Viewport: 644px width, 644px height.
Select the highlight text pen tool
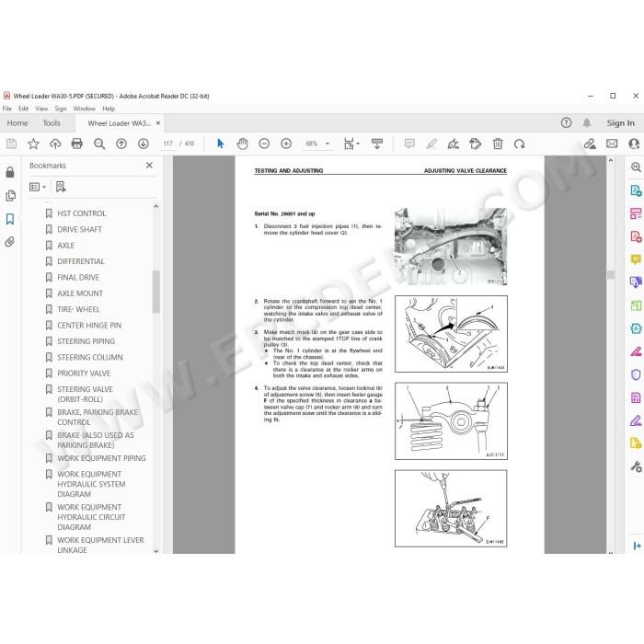click(431, 144)
